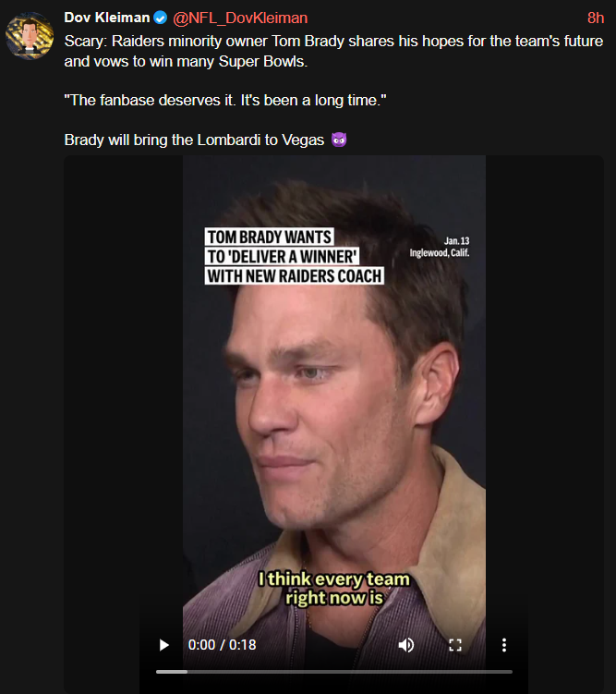616x694 pixels.
Task: Mute the video with the speaker icon
Action: click(x=406, y=645)
